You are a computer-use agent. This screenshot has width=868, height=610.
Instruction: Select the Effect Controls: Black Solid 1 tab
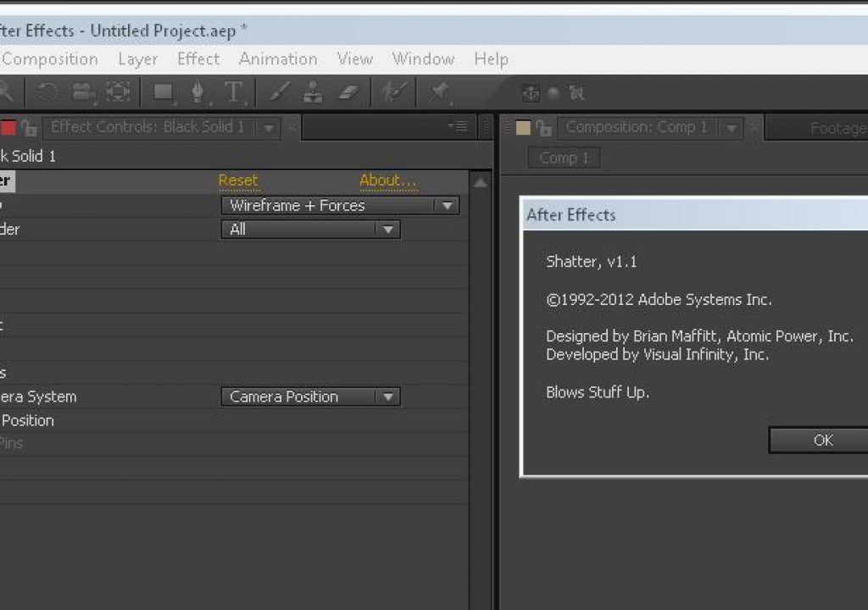click(x=147, y=127)
